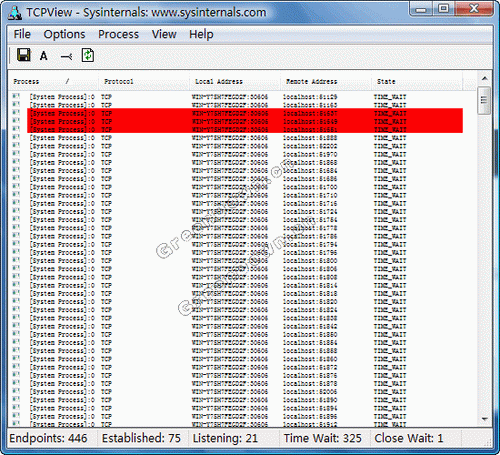Viewport: 500px width, 455px height.
Task: Click the 'Time Wait: 325' status bar entry
Action: (323, 438)
